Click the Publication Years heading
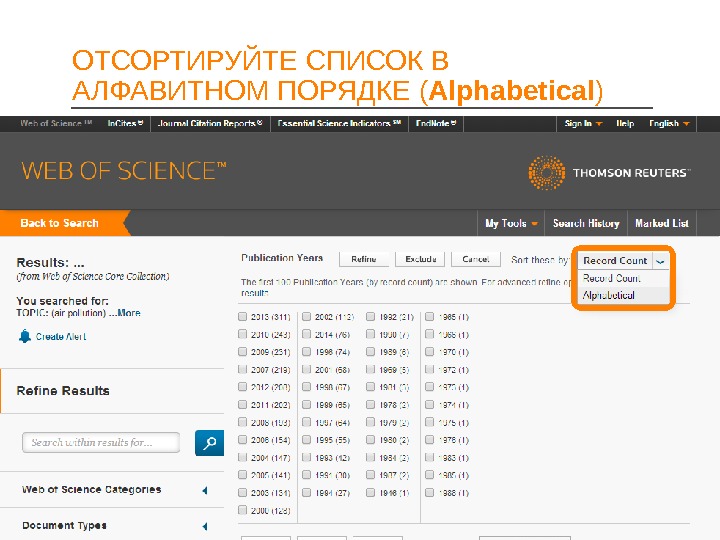 click(x=282, y=258)
